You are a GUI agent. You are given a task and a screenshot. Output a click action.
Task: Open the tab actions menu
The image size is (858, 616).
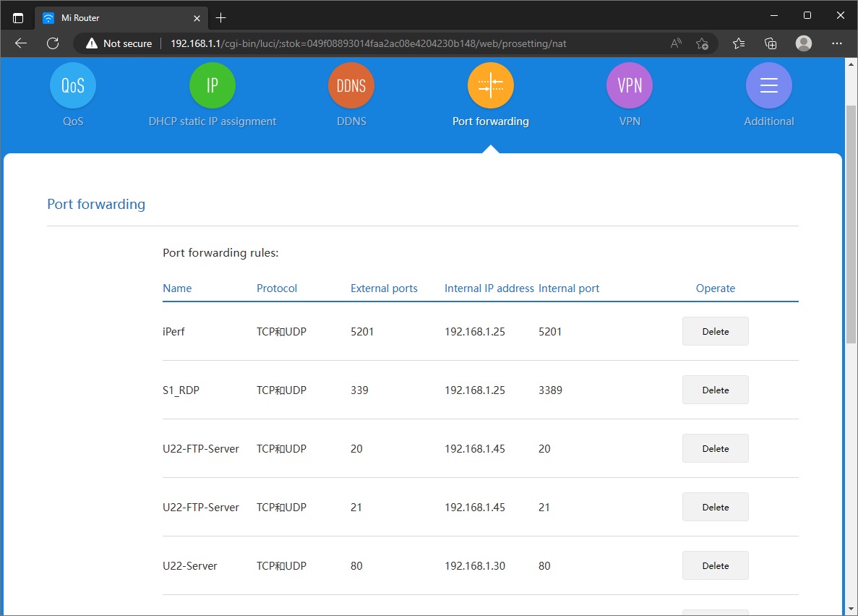(x=18, y=17)
